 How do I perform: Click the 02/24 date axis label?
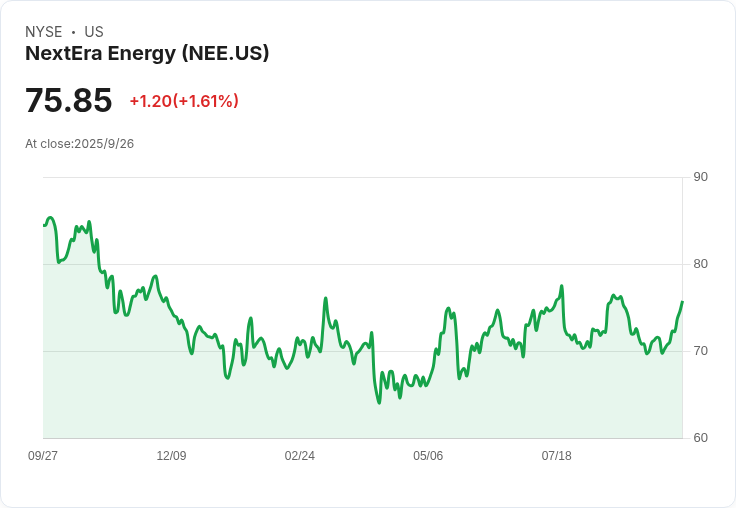299,456
